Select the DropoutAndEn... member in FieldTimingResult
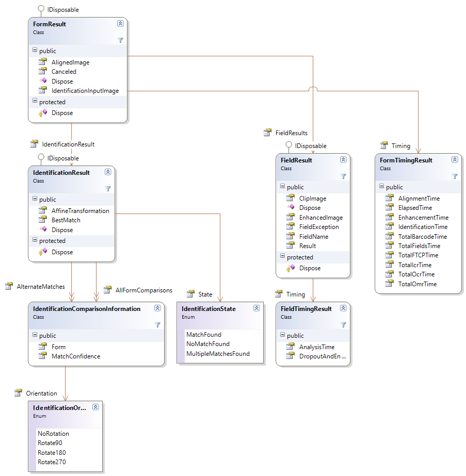This screenshot has width=466, height=476. [x=323, y=356]
